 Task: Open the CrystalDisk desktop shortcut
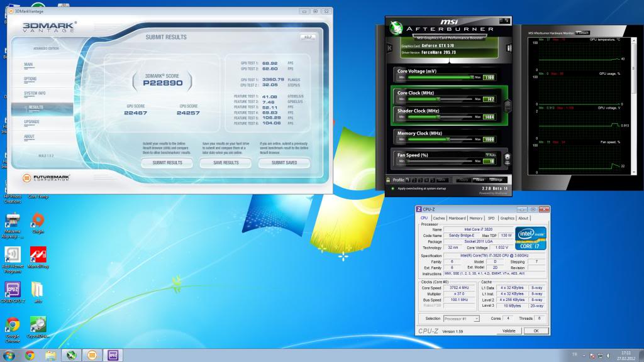pyautogui.click(x=38, y=327)
